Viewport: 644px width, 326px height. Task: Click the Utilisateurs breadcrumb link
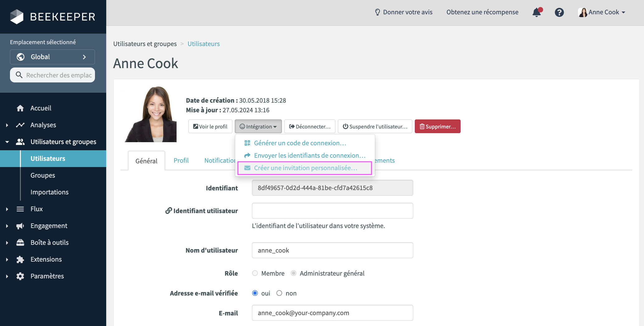click(x=203, y=44)
